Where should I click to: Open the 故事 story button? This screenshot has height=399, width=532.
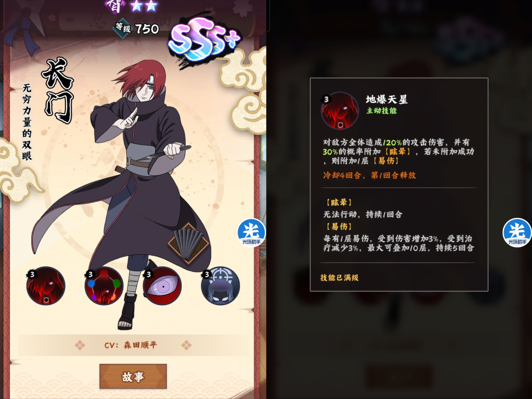tap(133, 376)
